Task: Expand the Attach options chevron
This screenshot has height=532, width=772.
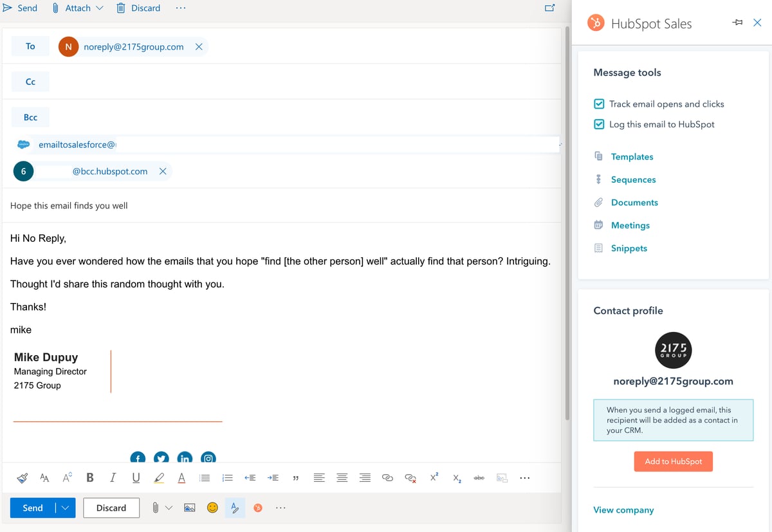Action: point(100,8)
